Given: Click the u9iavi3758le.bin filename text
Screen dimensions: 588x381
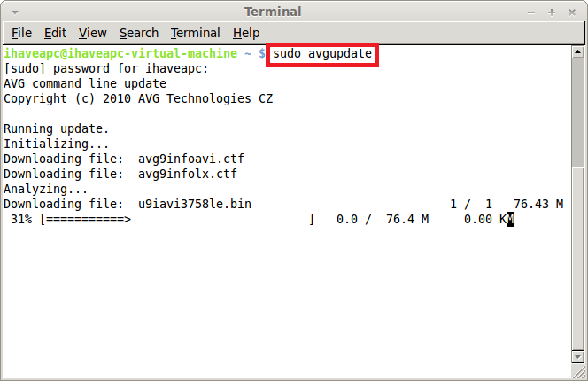Looking at the screenshot, I should pos(195,204).
